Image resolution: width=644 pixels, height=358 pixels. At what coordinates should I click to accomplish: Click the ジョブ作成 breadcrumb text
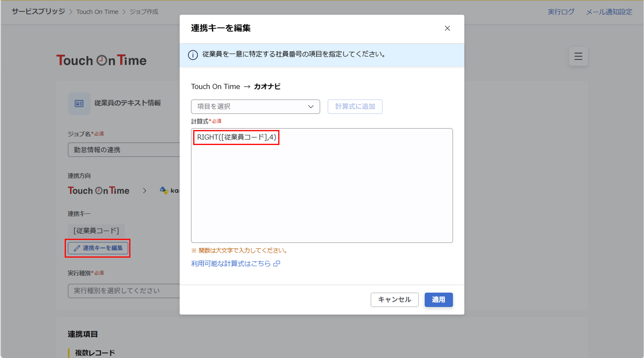point(144,12)
